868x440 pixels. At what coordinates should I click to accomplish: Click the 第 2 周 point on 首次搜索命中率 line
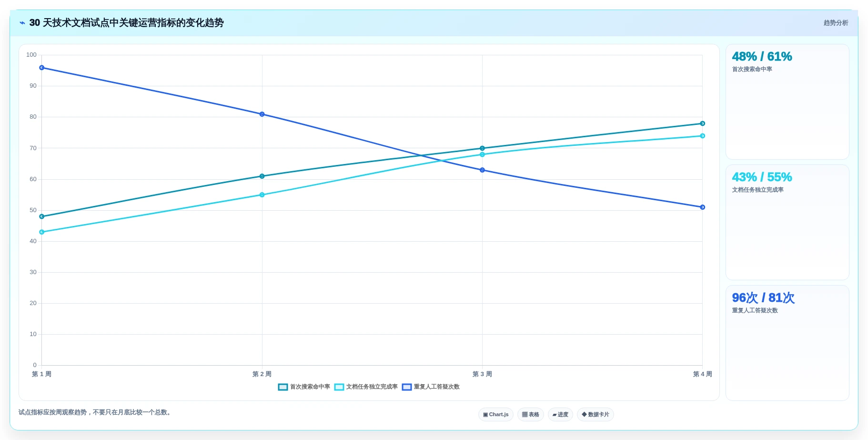point(262,176)
